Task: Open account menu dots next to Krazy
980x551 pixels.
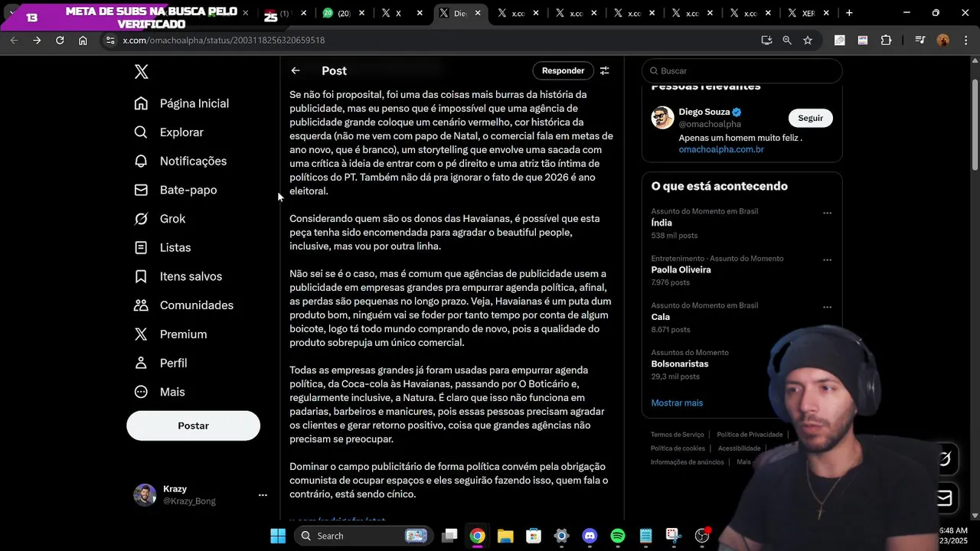Action: 263,495
